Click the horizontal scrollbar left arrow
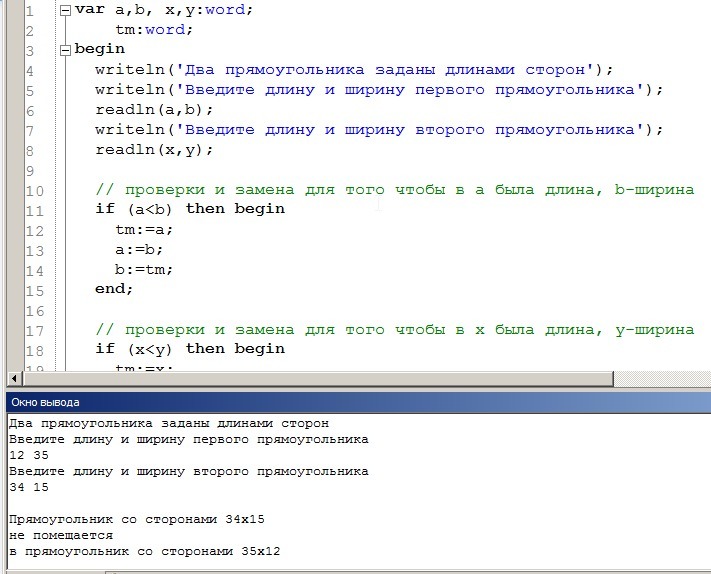This screenshot has width=711, height=574. (x=15, y=378)
